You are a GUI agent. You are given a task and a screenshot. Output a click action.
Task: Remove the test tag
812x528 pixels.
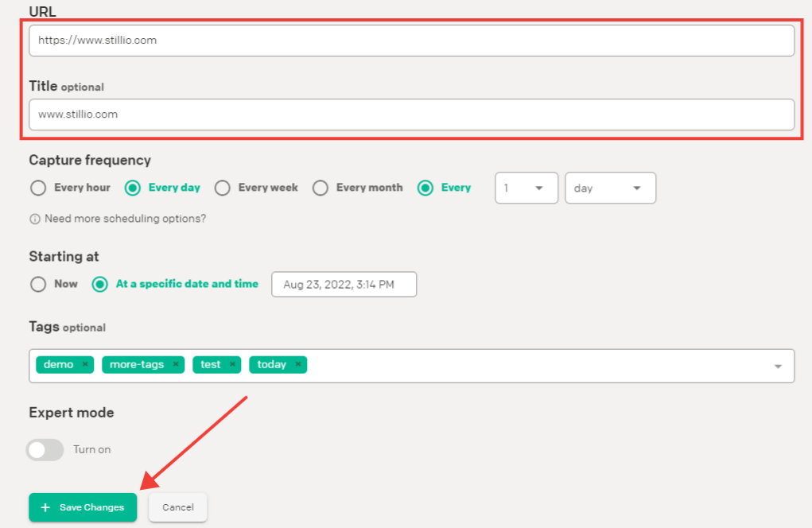(x=232, y=364)
